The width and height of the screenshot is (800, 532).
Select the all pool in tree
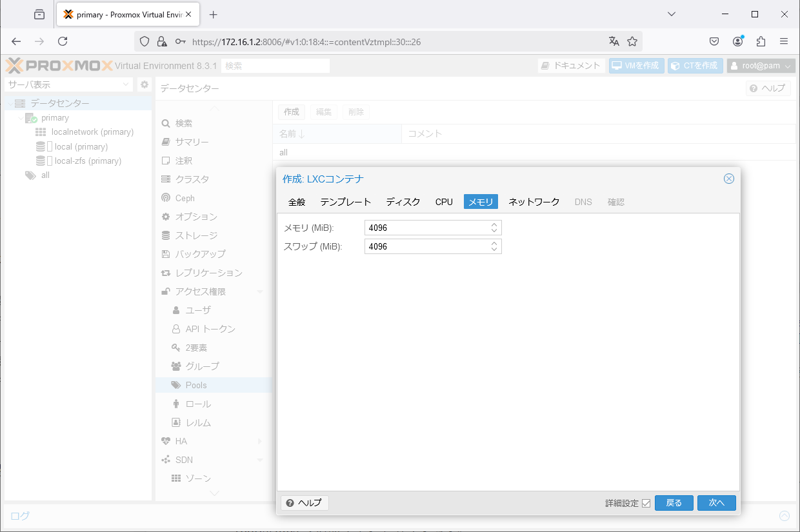click(x=45, y=175)
